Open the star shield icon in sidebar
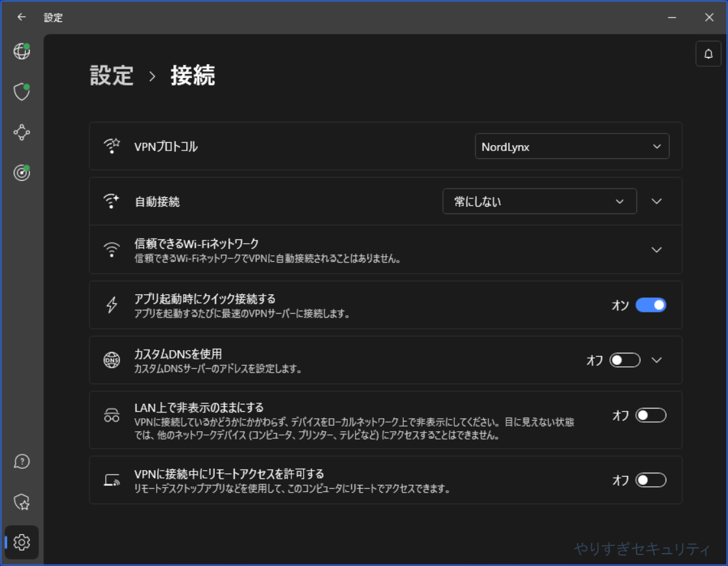 pyautogui.click(x=22, y=502)
